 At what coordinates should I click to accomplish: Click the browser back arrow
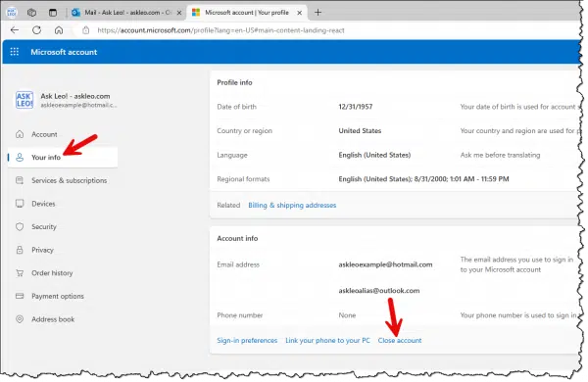pyautogui.click(x=15, y=30)
